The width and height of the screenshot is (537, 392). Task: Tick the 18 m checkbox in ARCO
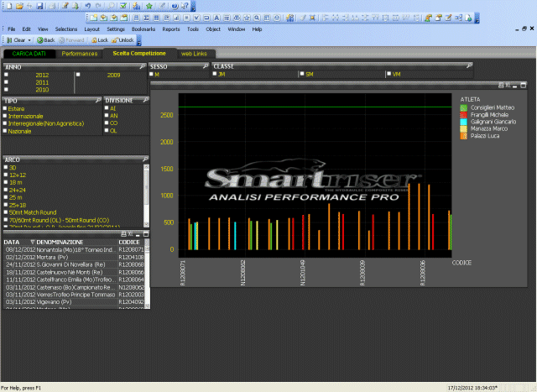pyautogui.click(x=6, y=182)
